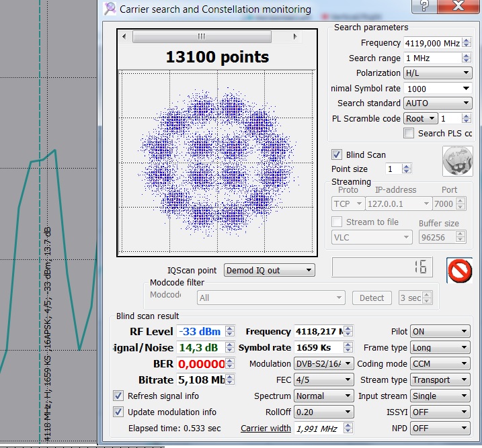The height and width of the screenshot is (448, 482).
Task: Open the Pilot ON dropdown
Action: pos(440,331)
